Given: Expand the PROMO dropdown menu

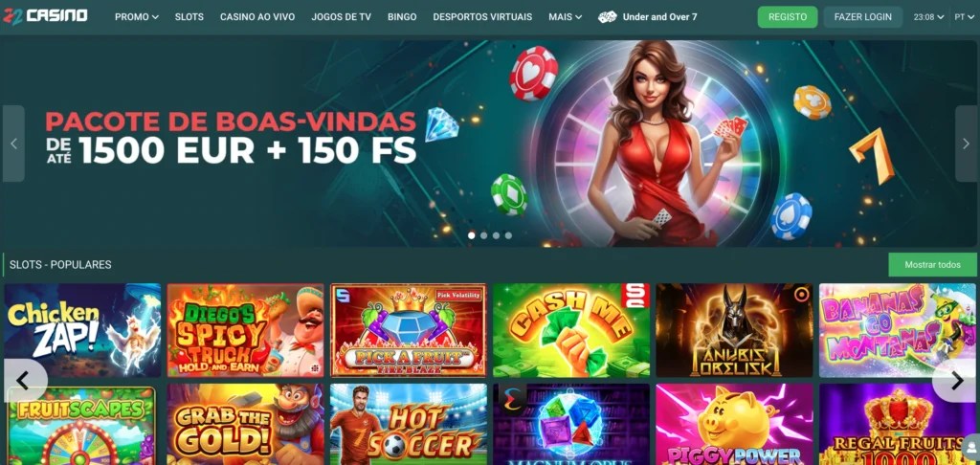Looking at the screenshot, I should coord(137,17).
